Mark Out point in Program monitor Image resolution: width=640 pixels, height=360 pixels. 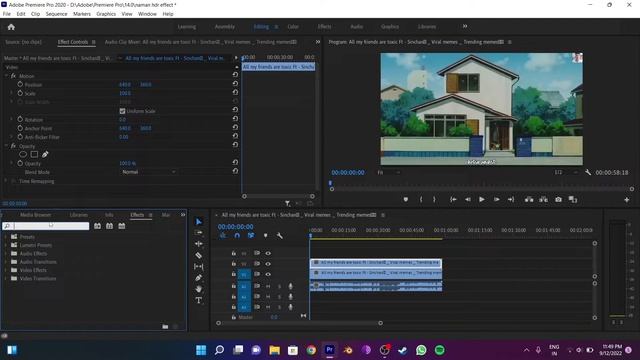pyautogui.click(x=434, y=200)
